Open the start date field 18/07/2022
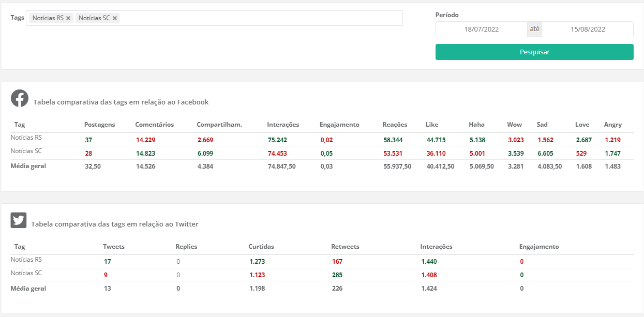 481,29
